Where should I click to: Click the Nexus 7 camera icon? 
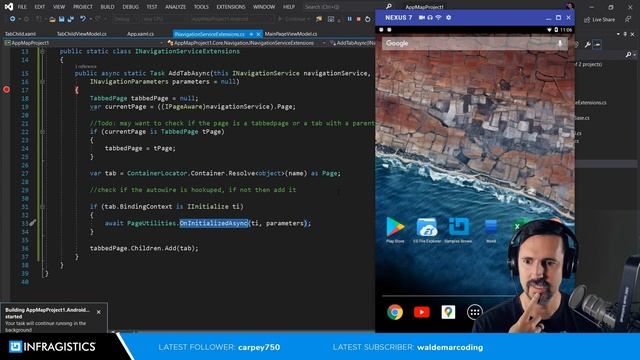coord(422,18)
